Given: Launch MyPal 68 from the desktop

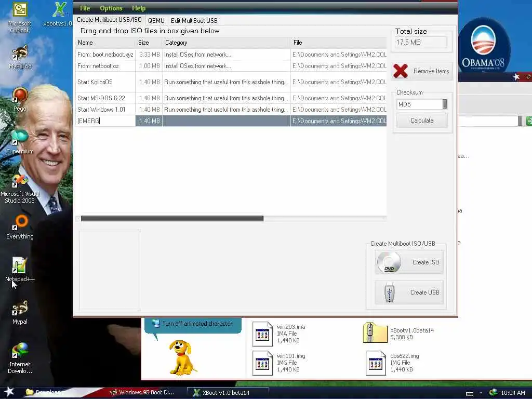Looking at the screenshot, I should pos(20,57).
